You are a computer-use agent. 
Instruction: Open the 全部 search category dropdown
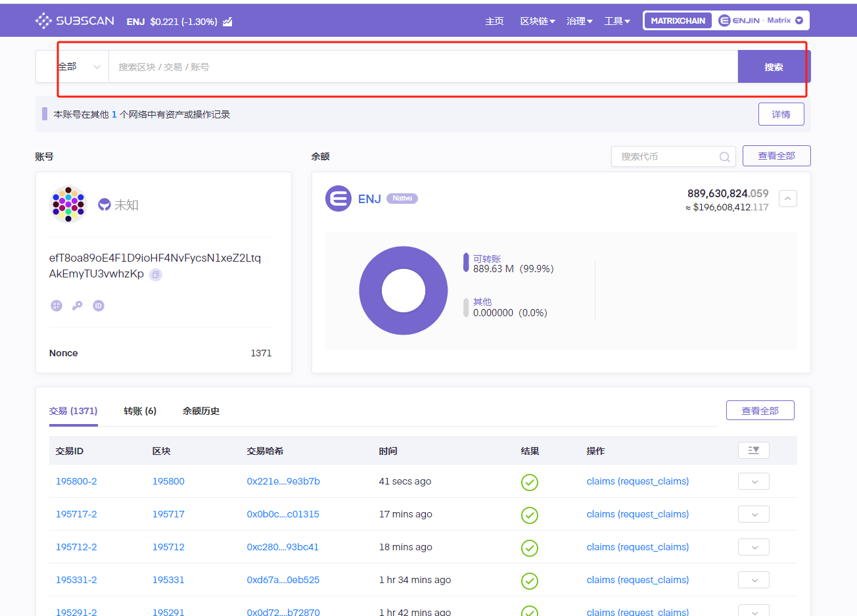coord(78,67)
